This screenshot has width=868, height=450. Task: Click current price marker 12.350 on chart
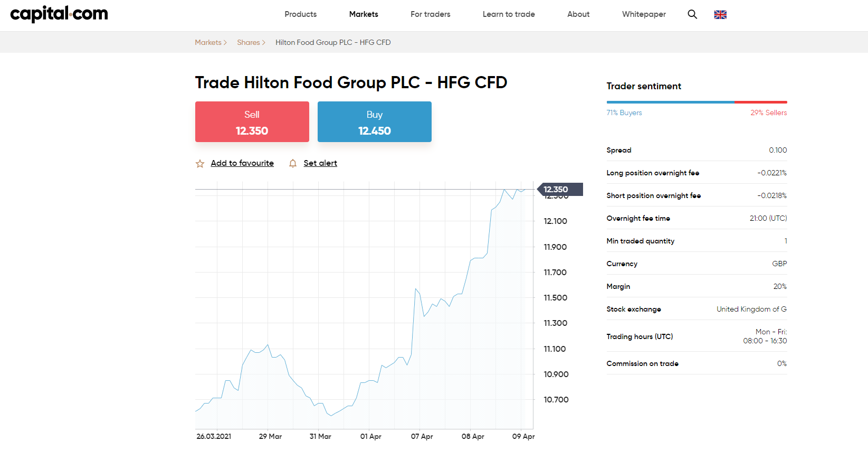coord(560,189)
